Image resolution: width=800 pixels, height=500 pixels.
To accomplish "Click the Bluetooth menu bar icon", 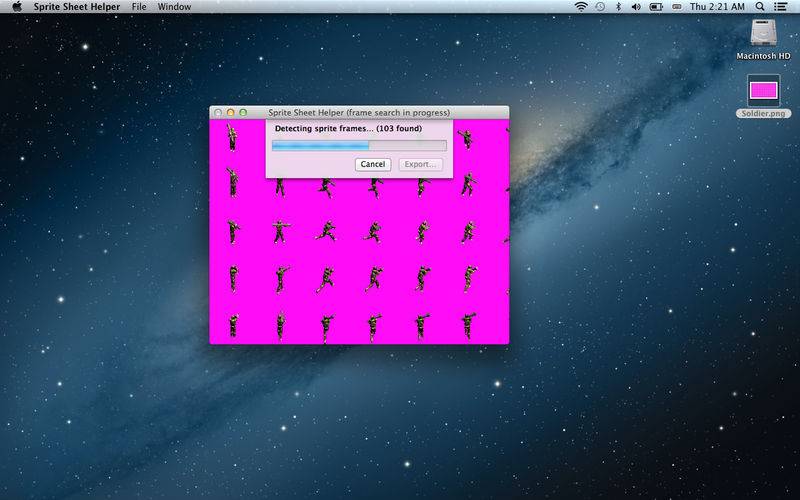I will click(x=618, y=7).
